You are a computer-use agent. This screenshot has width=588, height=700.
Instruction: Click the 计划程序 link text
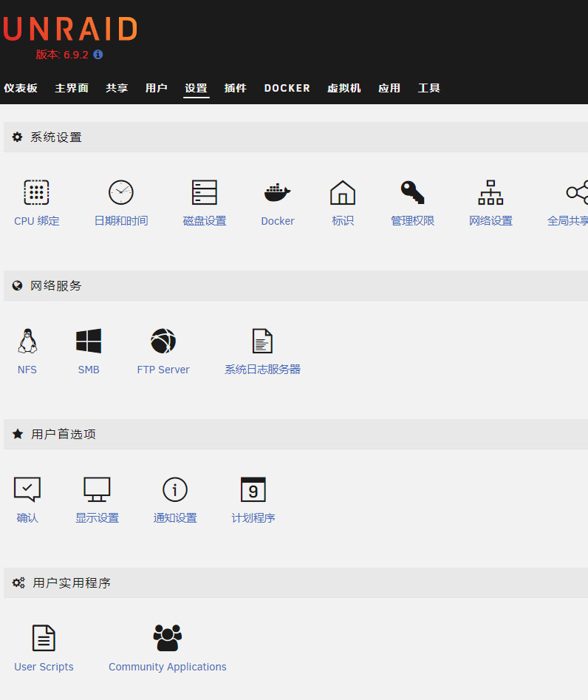(253, 518)
